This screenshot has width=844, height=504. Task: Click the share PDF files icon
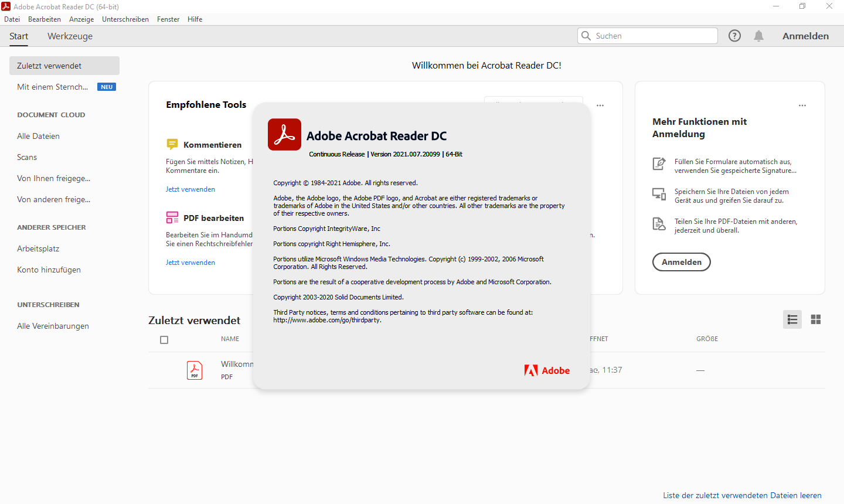coord(659,224)
